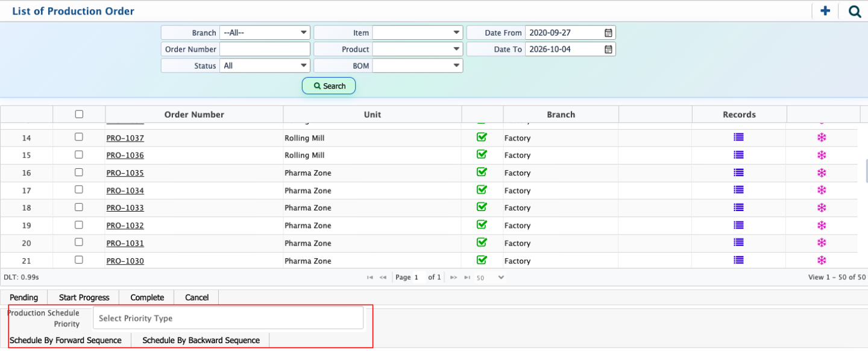Viewport: 868px width, 351px height.
Task: Open the Branch dropdown filter
Action: 265,33
